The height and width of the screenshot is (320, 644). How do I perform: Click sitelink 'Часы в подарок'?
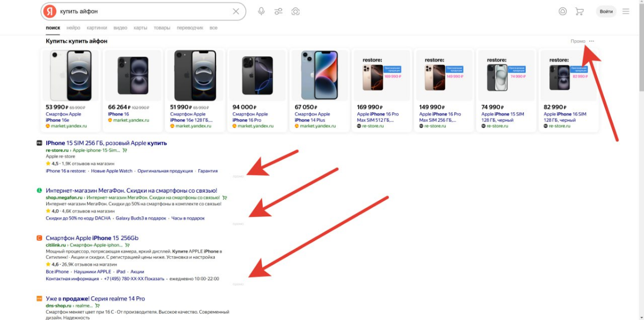click(x=187, y=218)
